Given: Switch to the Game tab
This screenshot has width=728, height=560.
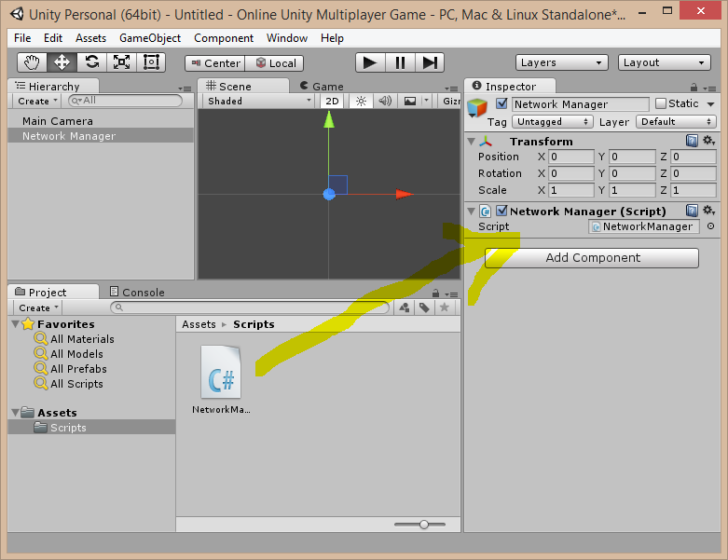Looking at the screenshot, I should pyautogui.click(x=322, y=87).
